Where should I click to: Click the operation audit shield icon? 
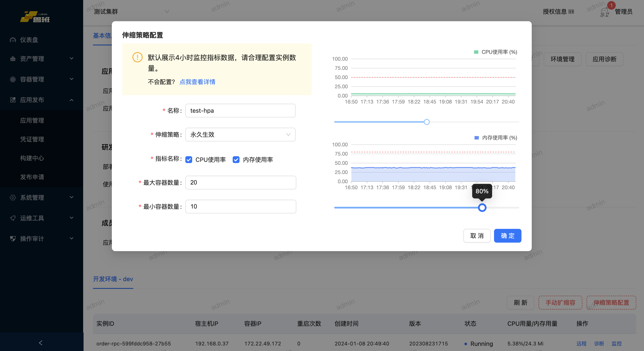[13, 238]
